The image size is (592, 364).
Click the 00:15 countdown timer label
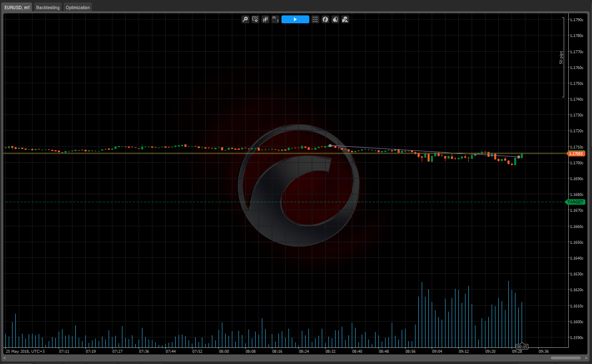[x=522, y=347]
